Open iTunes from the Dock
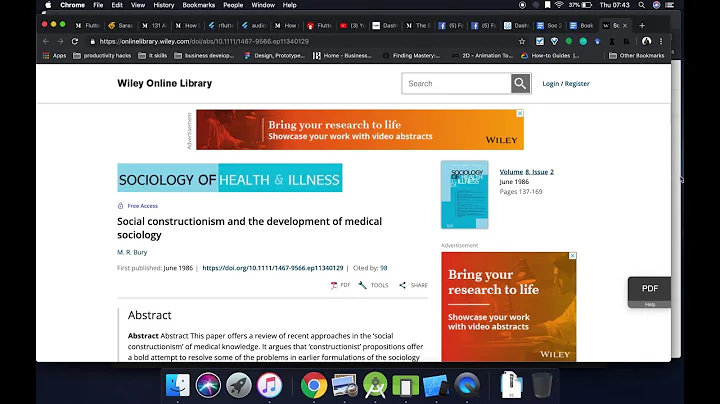 pyautogui.click(x=269, y=385)
